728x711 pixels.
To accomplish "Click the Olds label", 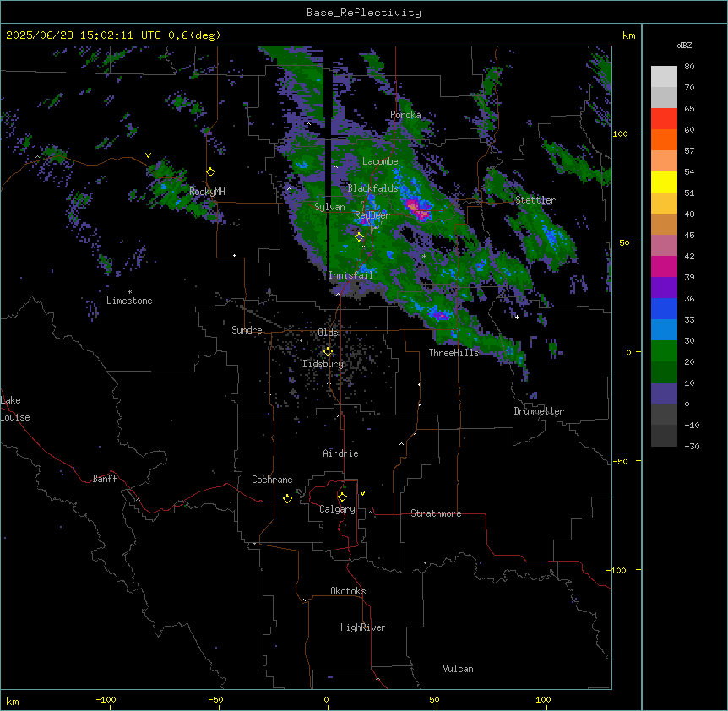I will [328, 333].
